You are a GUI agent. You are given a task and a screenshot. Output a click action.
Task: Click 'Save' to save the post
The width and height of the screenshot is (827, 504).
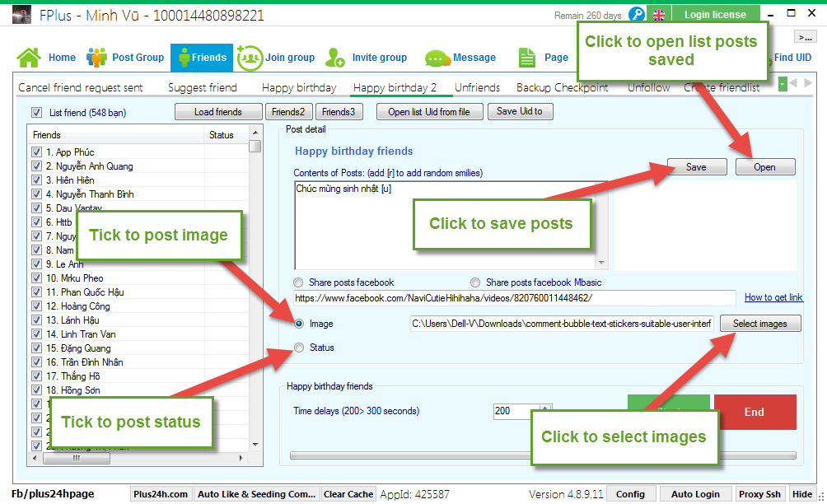[697, 167]
